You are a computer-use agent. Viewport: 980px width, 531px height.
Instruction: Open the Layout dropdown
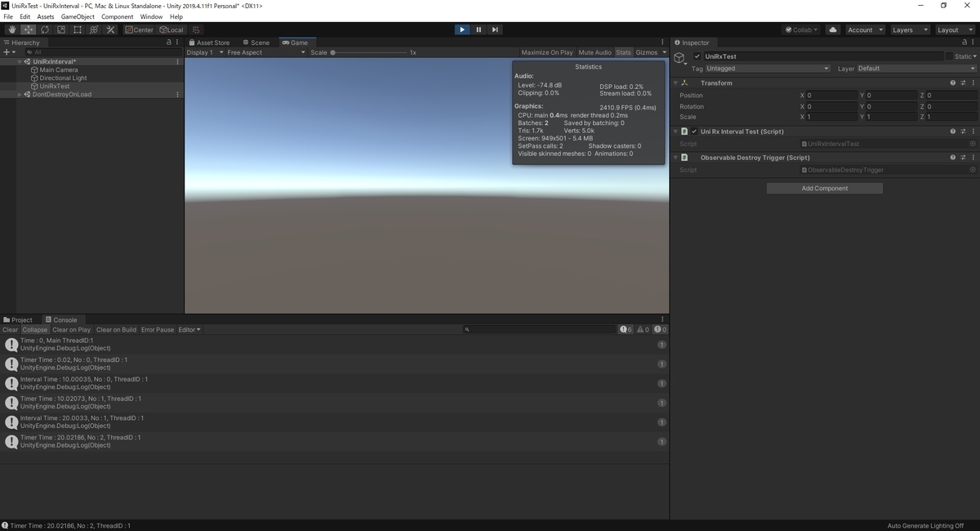pyautogui.click(x=955, y=29)
